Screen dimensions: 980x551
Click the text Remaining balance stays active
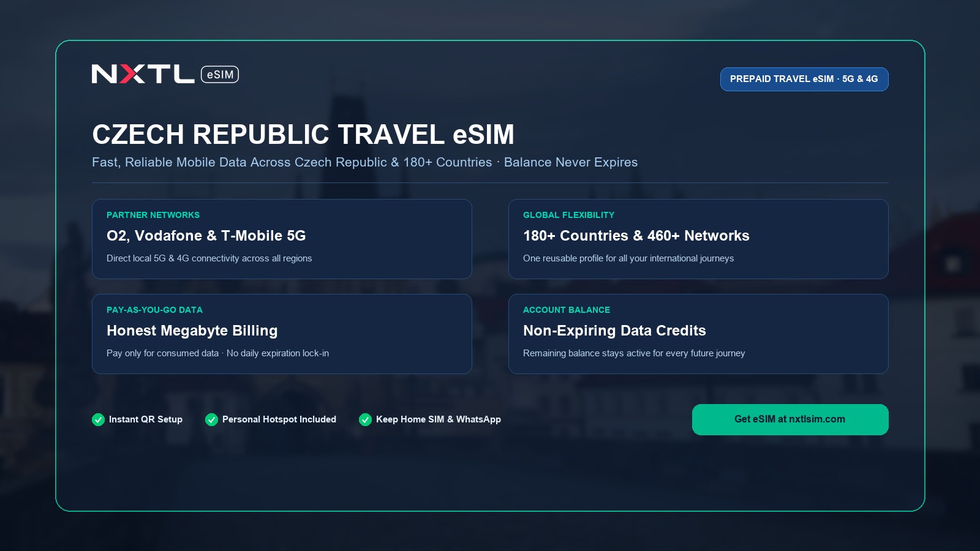634,353
